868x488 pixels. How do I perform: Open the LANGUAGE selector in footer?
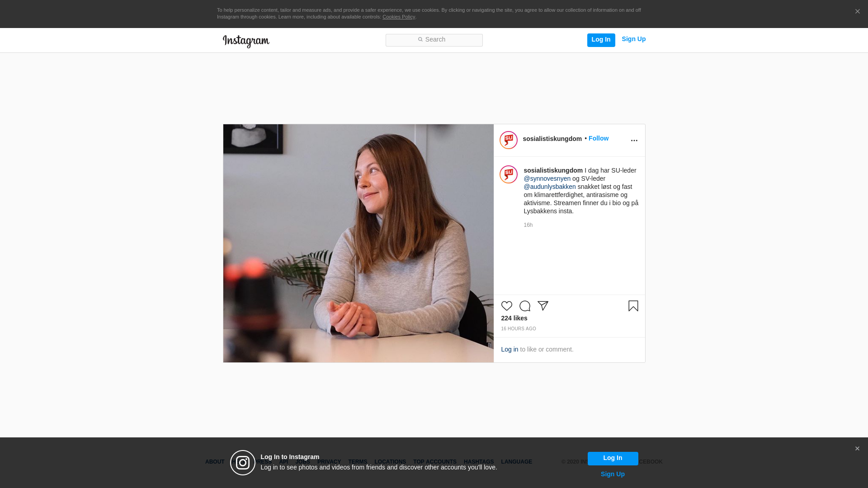pos(516,462)
